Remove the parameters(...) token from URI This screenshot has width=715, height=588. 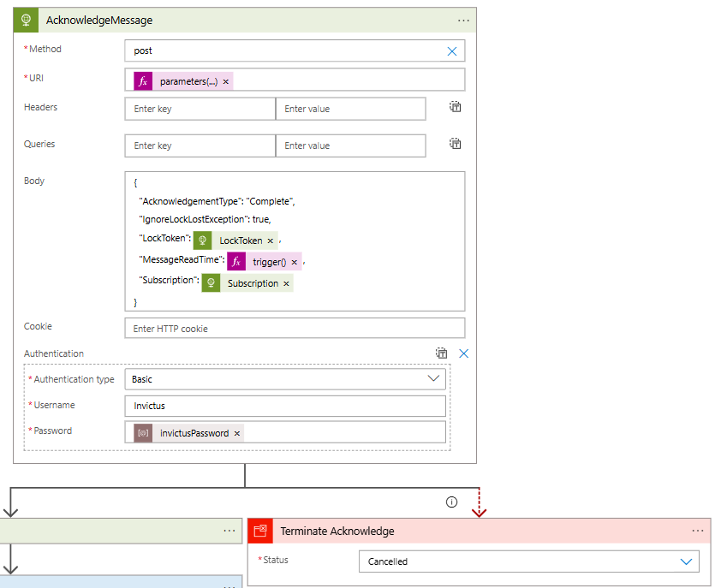tap(226, 81)
